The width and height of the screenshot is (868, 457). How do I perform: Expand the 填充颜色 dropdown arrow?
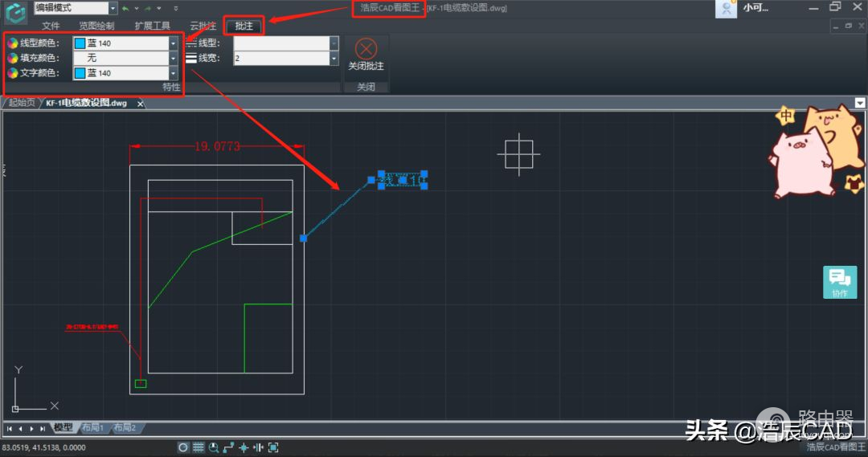[174, 58]
